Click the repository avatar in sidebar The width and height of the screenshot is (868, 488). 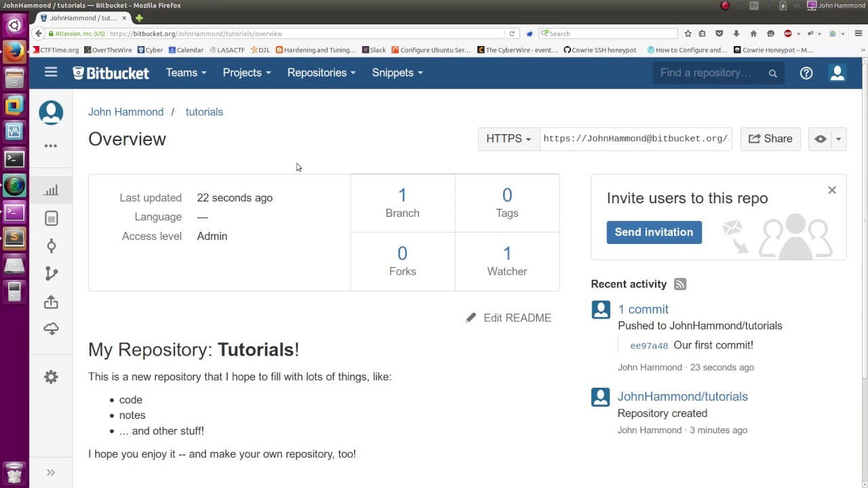[51, 113]
